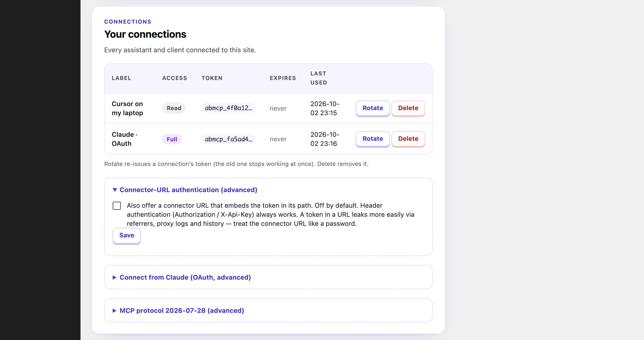Click the TOKEN column header
Screen dimensions: 644x340
(x=212, y=78)
